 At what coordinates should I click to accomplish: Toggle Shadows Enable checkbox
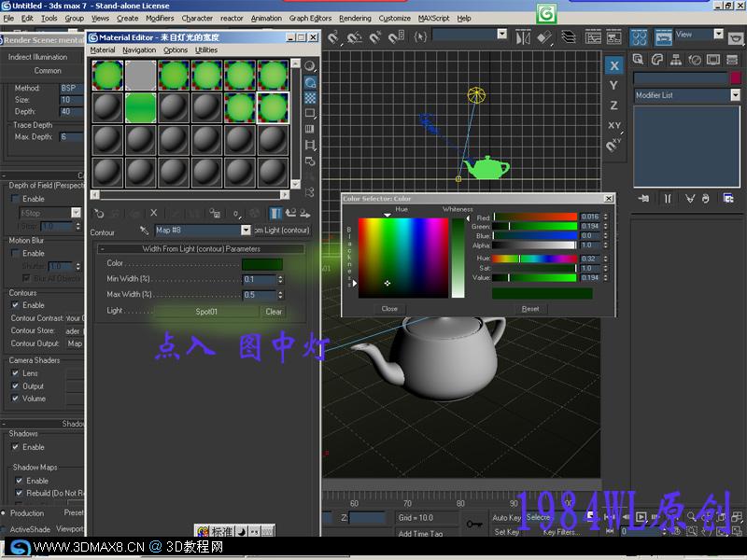point(15,447)
